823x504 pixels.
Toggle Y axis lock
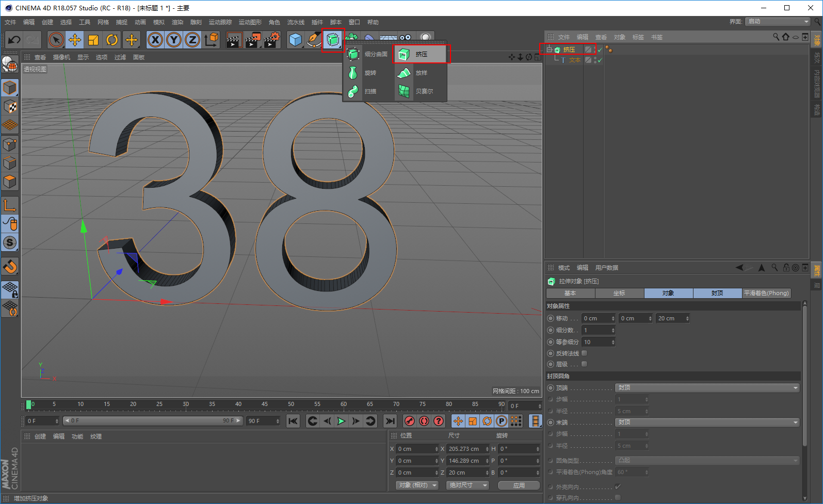(x=174, y=40)
